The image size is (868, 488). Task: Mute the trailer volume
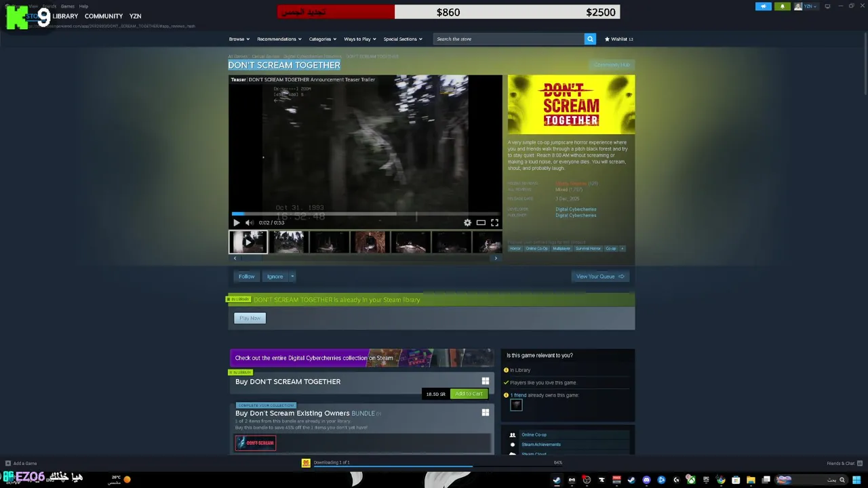(249, 222)
